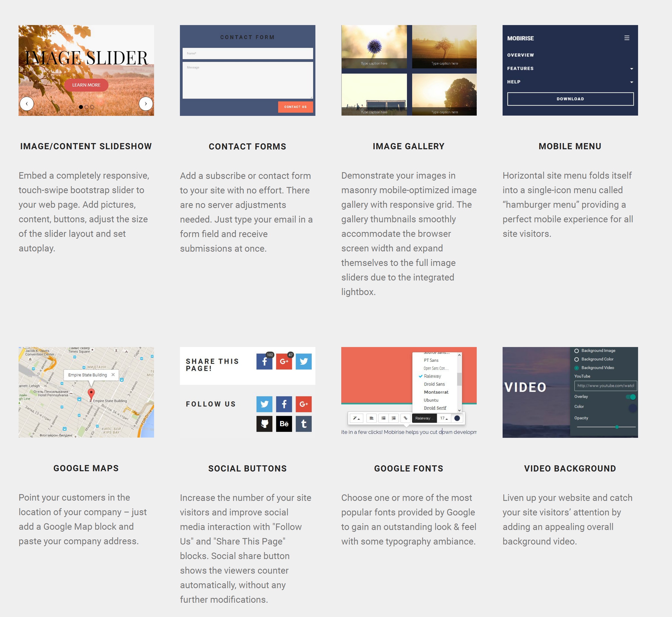Click the Facebook share icon

[x=264, y=361]
